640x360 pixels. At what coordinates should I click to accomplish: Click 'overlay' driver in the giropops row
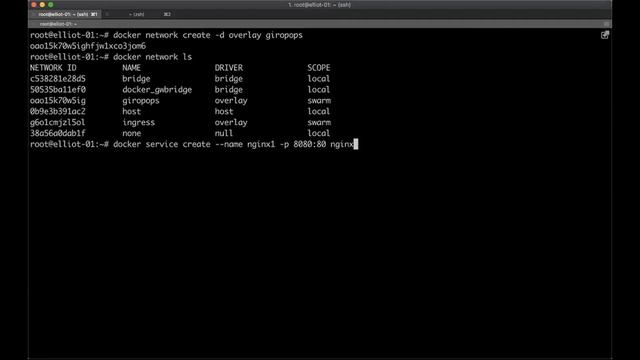pos(231,101)
